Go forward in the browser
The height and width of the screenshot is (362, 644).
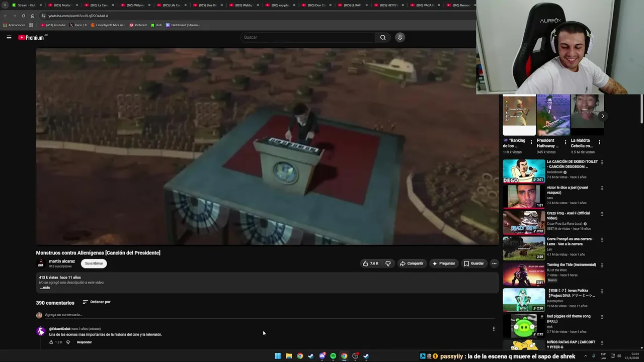(14, 16)
